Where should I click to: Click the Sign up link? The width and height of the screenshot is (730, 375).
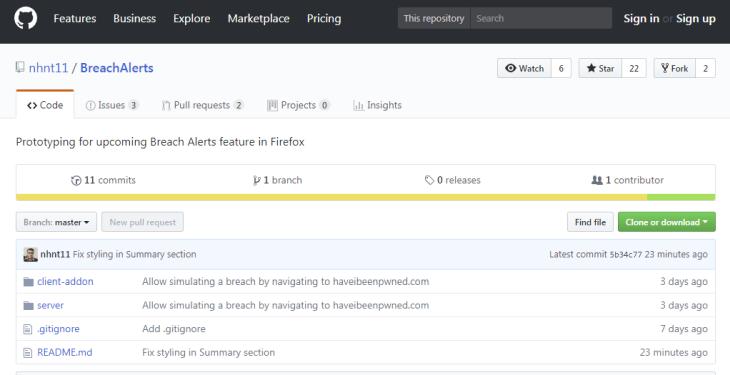[696, 19]
